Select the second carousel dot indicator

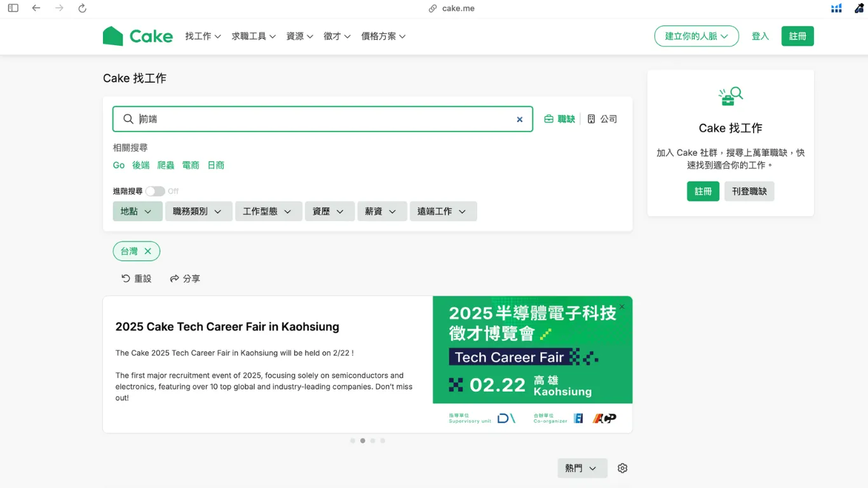tap(363, 440)
